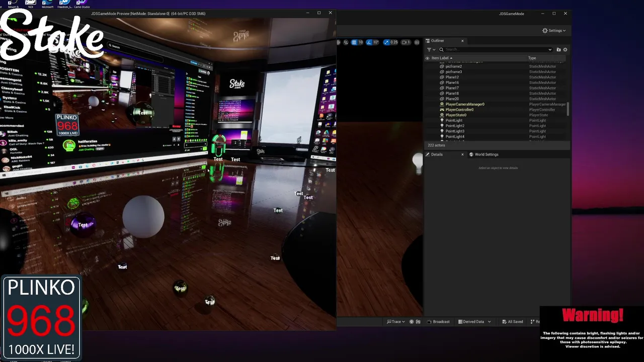644x362 pixels.
Task: Click the PLINKO 968 overlay widget
Action: click(41, 317)
